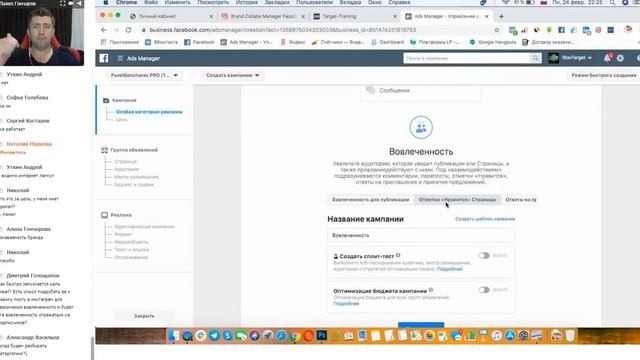Click Цель item under Кампания
This screenshot has width=640, height=360.
tap(121, 120)
